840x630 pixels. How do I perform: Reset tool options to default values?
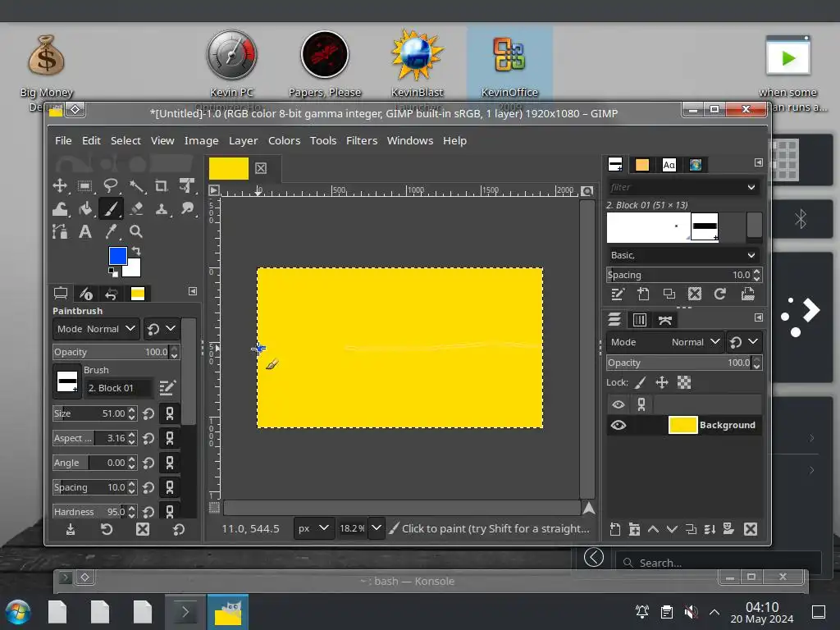[x=178, y=529]
